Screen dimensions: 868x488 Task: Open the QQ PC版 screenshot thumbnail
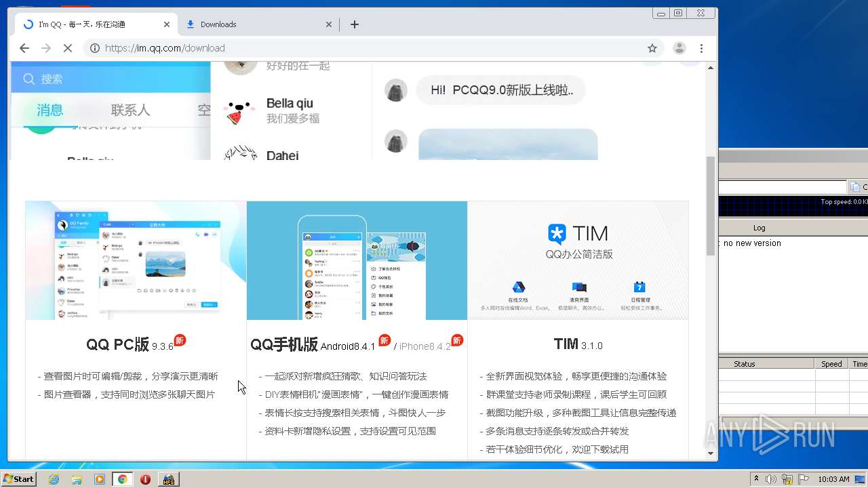(x=136, y=260)
